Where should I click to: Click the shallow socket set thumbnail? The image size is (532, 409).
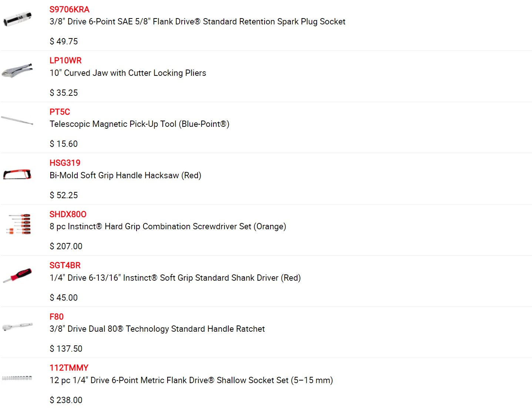coord(17,378)
